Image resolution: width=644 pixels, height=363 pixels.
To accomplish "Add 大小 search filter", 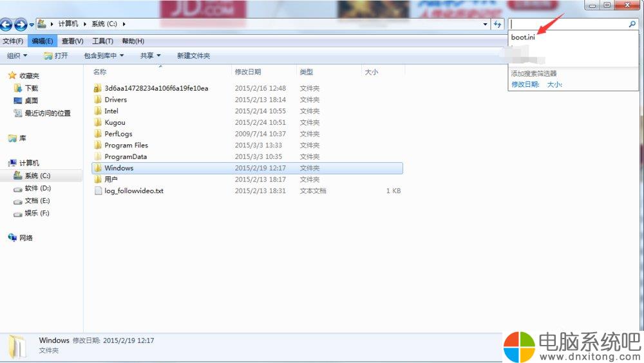I will (554, 84).
